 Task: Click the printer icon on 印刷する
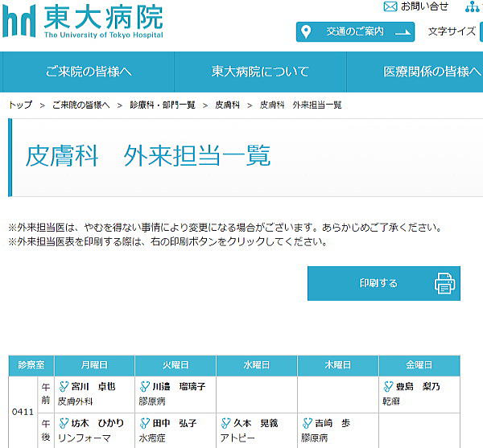click(x=444, y=284)
